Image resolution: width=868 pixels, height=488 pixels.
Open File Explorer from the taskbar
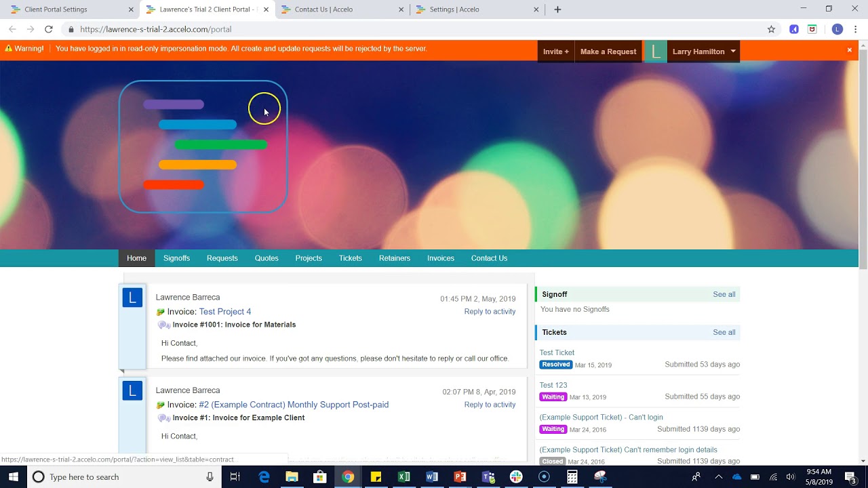click(x=292, y=477)
